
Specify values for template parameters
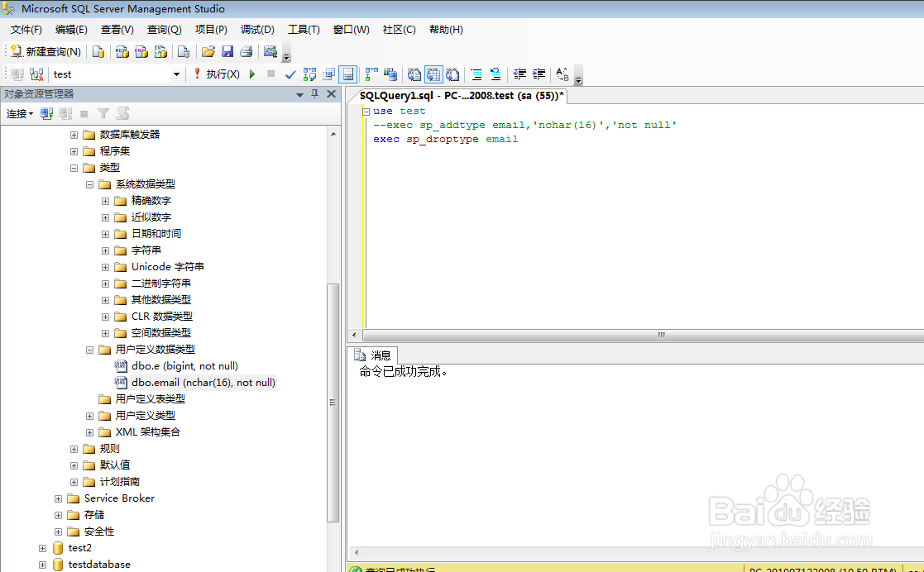point(563,74)
